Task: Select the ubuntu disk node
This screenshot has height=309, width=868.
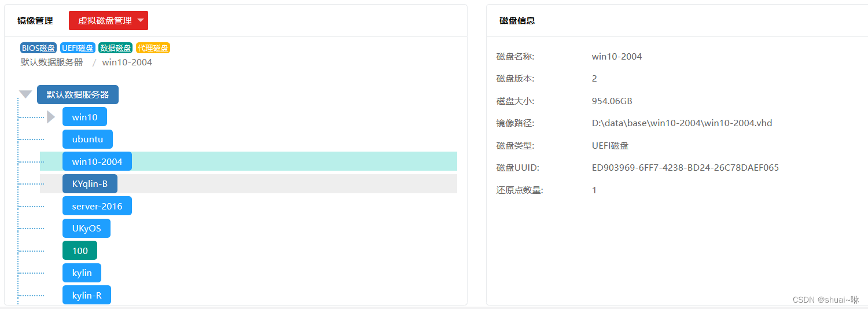Action: point(87,139)
